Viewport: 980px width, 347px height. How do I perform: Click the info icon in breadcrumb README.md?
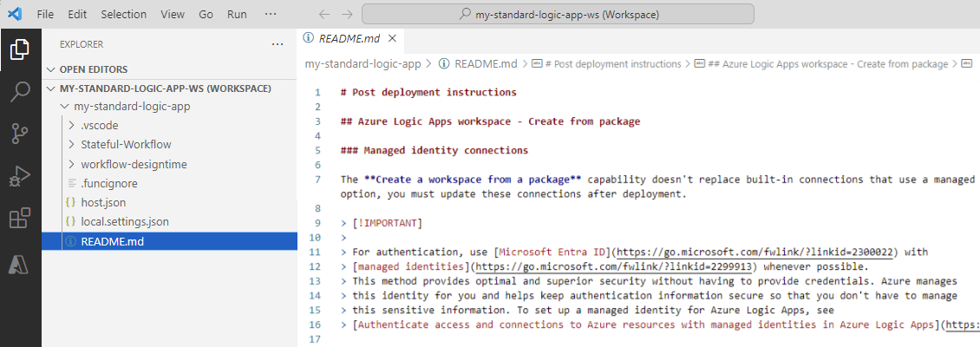(x=444, y=63)
